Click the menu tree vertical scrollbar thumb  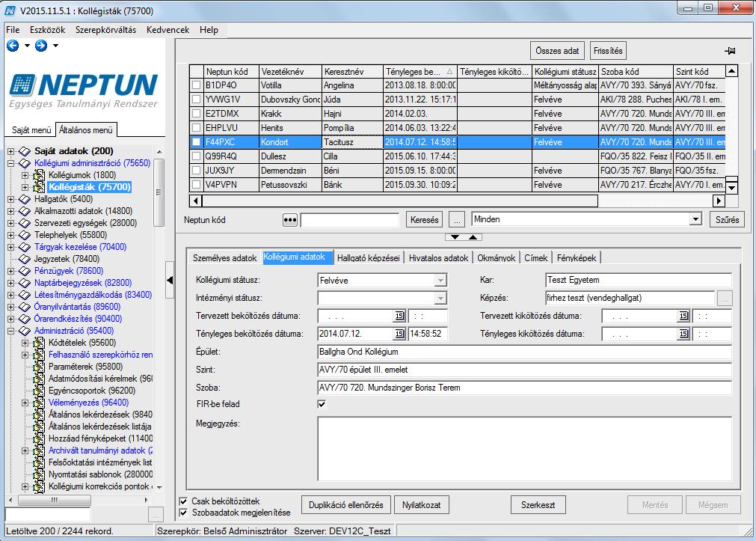point(159,192)
